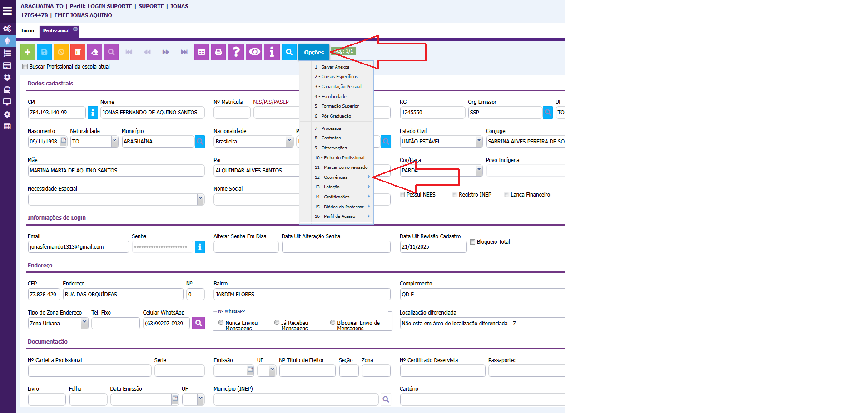
Task: Click the eye view icon in toolbar
Action: pyautogui.click(x=254, y=52)
